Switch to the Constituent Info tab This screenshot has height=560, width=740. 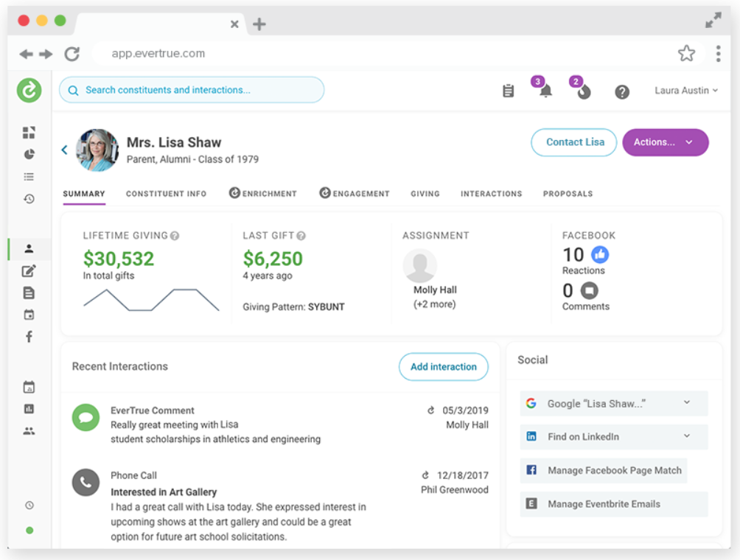tap(166, 194)
